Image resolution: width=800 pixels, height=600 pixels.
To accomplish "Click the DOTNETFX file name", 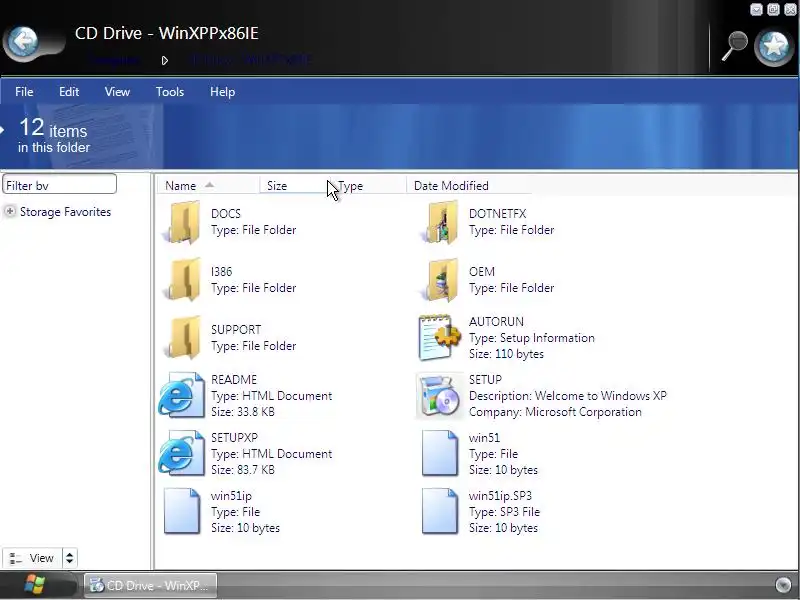I will tap(497, 214).
